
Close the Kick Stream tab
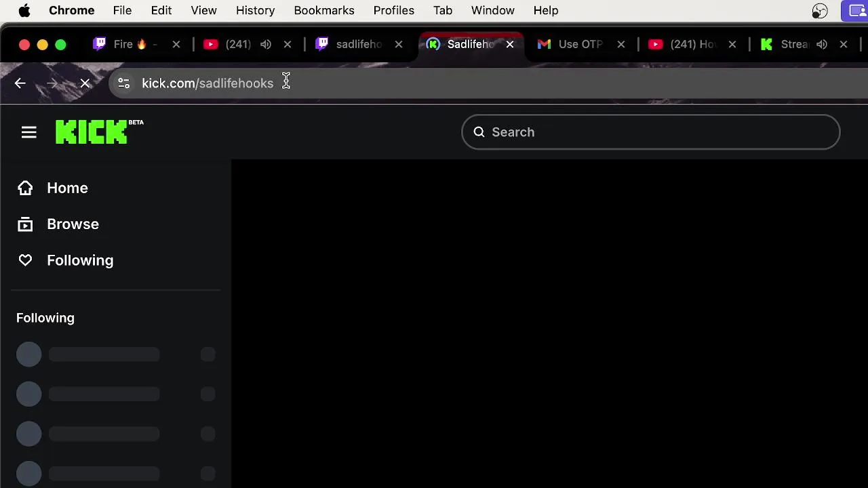[844, 44]
